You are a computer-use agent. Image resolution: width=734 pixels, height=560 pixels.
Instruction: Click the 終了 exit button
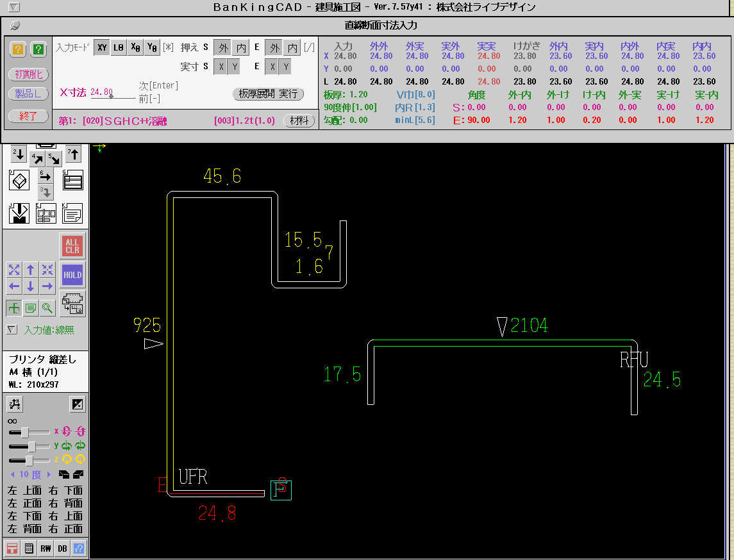coord(29,115)
